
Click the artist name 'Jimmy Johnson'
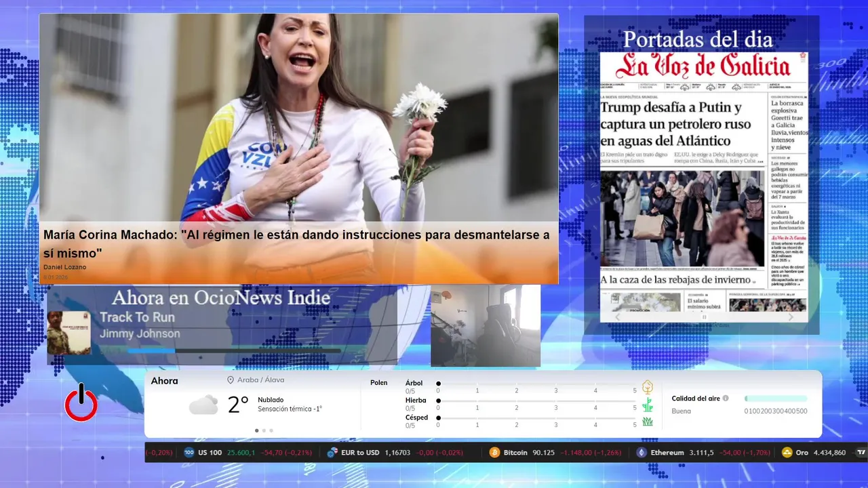pyautogui.click(x=140, y=333)
